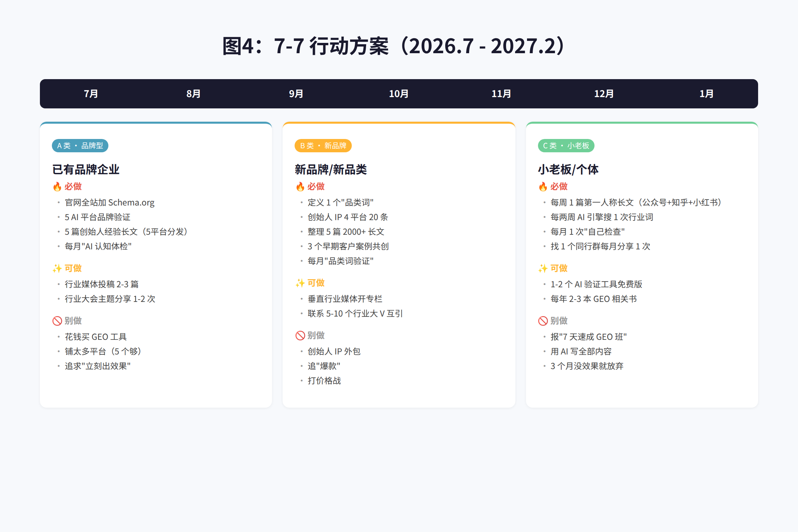Image resolution: width=798 pixels, height=532 pixels.
Task: Select the 1月 month in the timeline bar
Action: coord(706,94)
